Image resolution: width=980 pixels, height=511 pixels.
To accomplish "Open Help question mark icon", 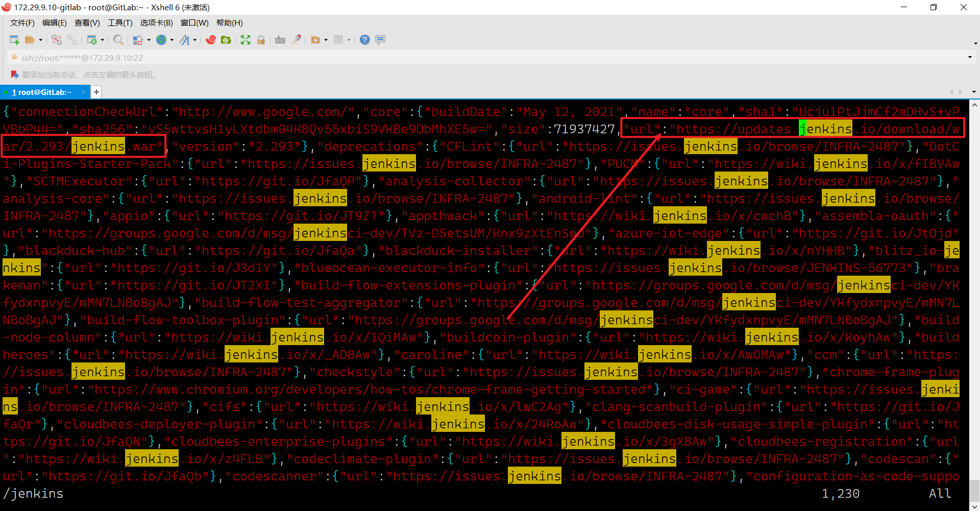I will tap(365, 40).
